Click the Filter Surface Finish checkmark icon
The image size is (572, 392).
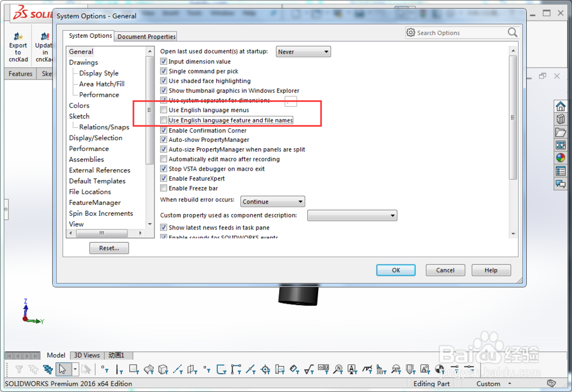[x=309, y=370]
